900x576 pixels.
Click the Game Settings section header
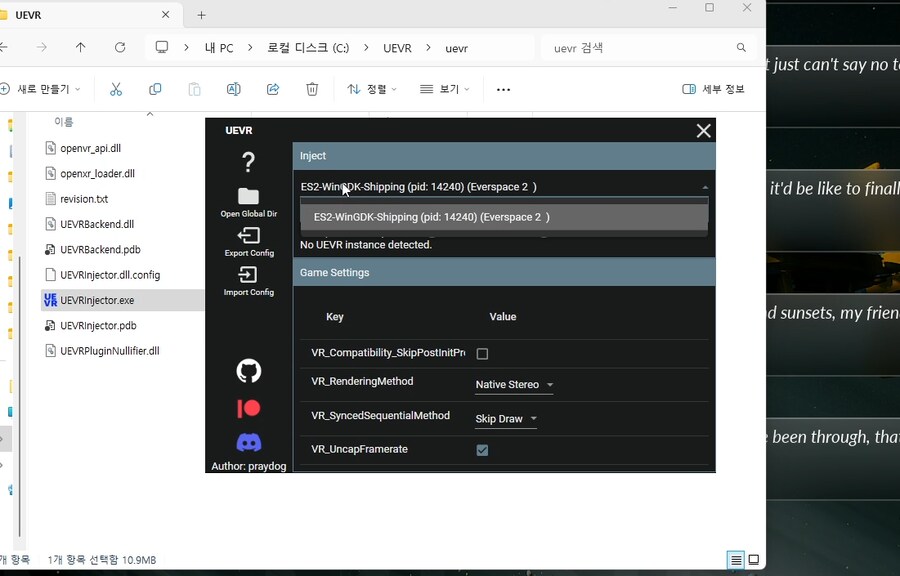click(x=504, y=273)
